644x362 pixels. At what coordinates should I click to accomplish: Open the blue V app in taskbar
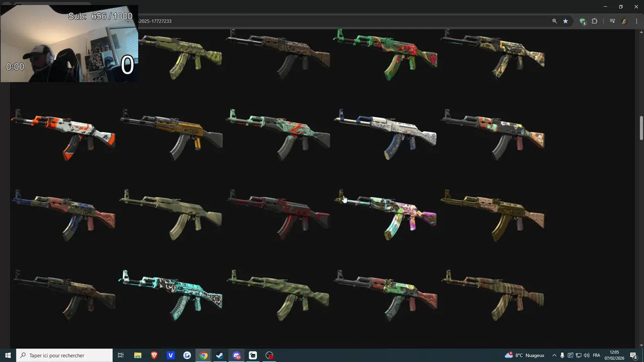[x=171, y=355]
